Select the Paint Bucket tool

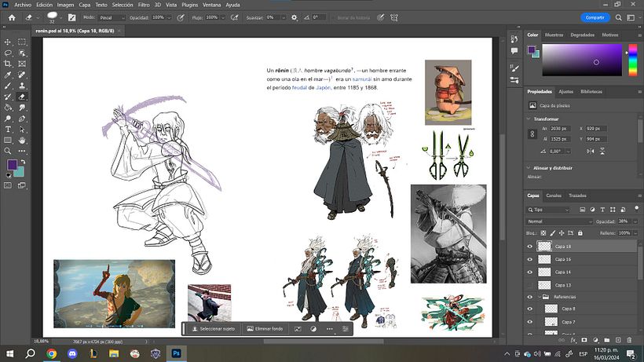(x=8, y=108)
